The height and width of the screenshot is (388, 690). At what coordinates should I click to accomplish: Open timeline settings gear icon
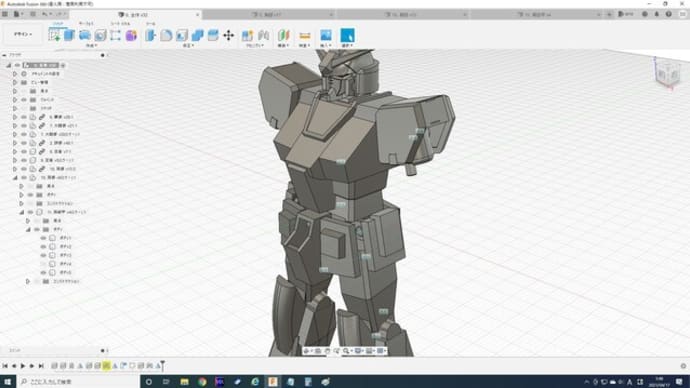click(683, 366)
